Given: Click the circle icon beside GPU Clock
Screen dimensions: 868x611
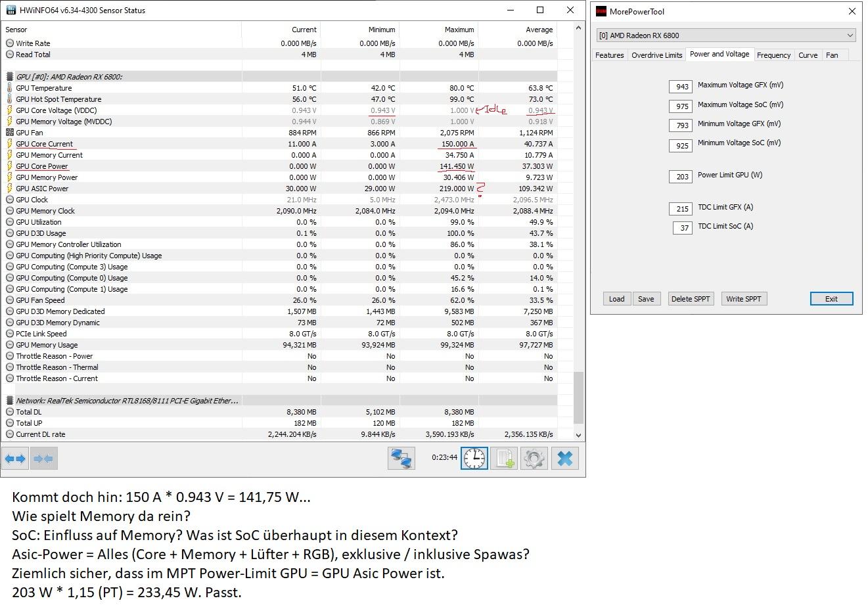Looking at the screenshot, I should [10, 200].
